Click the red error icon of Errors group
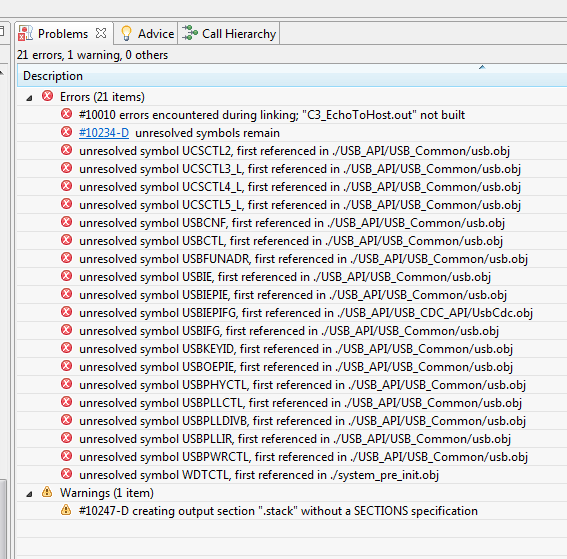567x559 pixels. coord(47,96)
